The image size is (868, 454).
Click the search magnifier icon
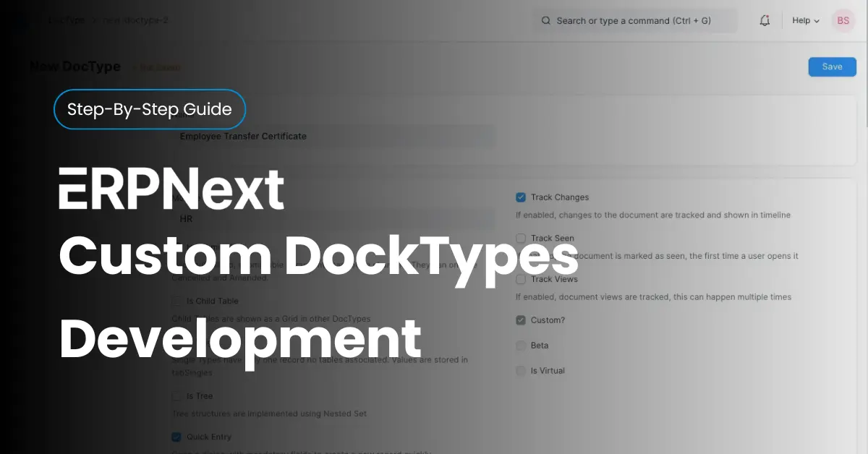coord(546,21)
